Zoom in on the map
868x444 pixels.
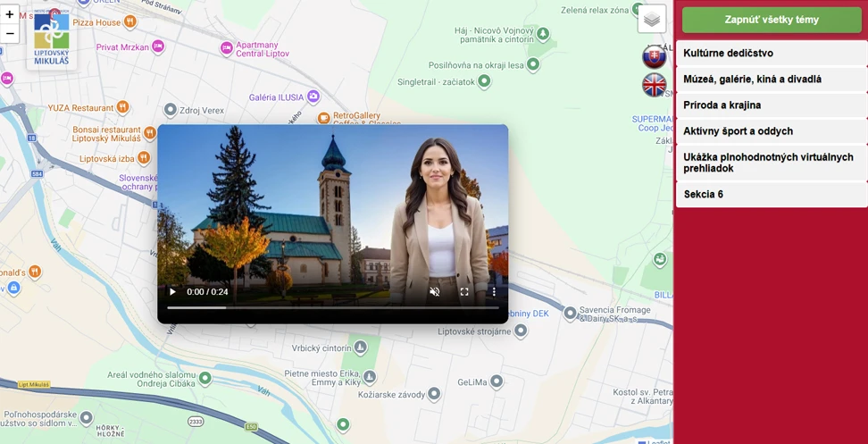point(10,14)
